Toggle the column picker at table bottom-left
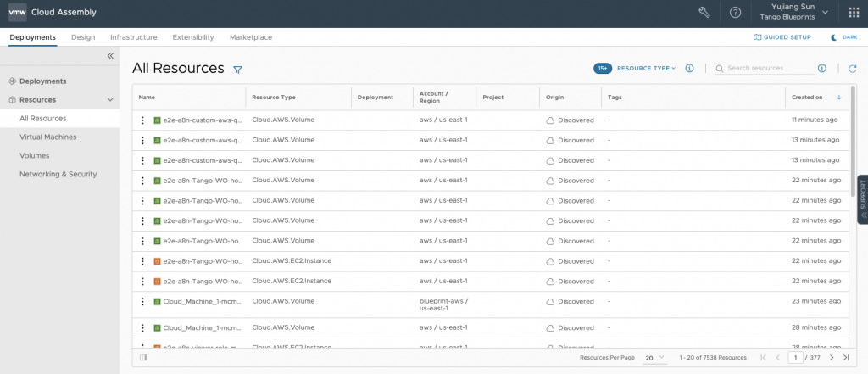868x374 pixels. tap(142, 358)
